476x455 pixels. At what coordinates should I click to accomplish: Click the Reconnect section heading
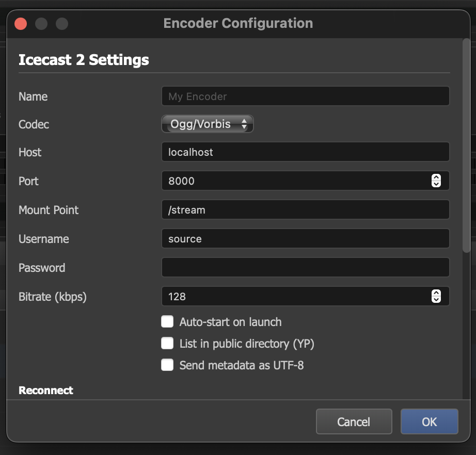coord(46,391)
